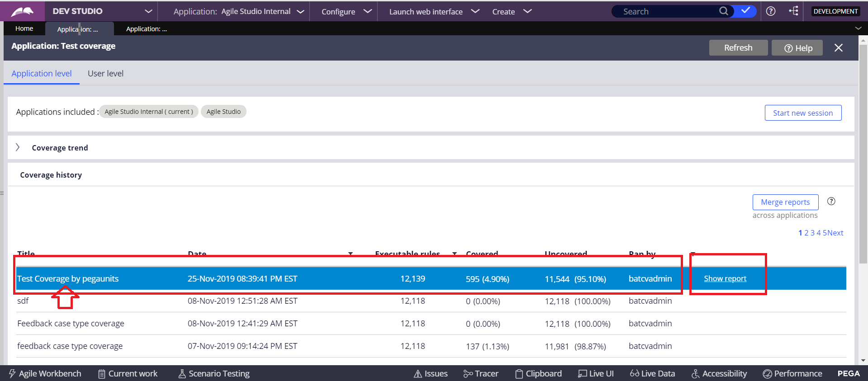
Task: Open the Date column filter arrow
Action: [351, 254]
